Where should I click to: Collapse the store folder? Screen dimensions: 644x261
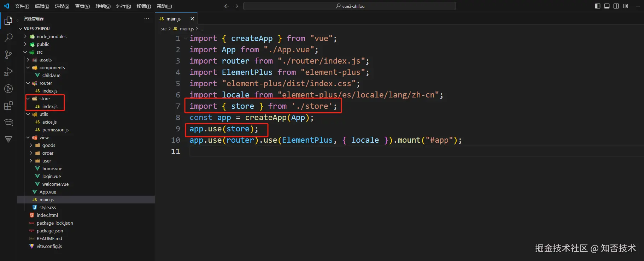45,99
